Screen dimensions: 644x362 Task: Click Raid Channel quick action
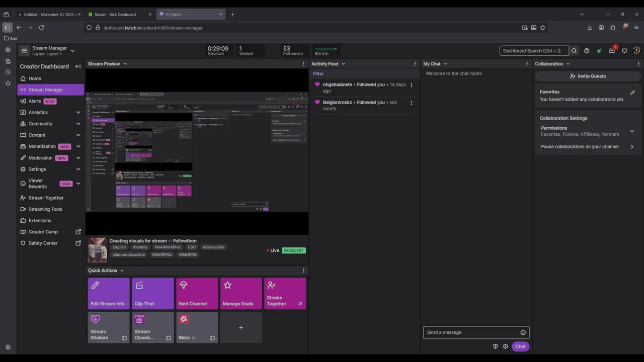coord(197,294)
